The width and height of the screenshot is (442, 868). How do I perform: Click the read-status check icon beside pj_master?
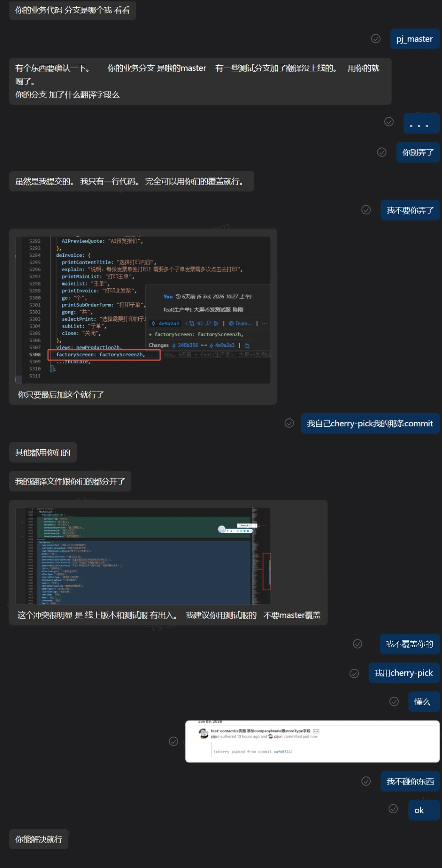click(x=376, y=39)
